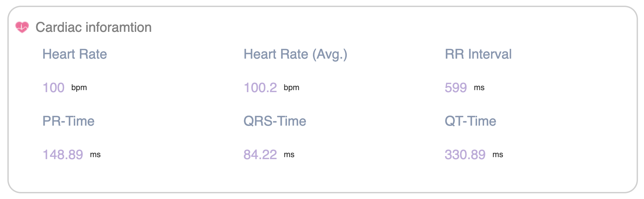The height and width of the screenshot is (199, 644).
Task: Click the bpm unit beside 100
Action: point(79,88)
